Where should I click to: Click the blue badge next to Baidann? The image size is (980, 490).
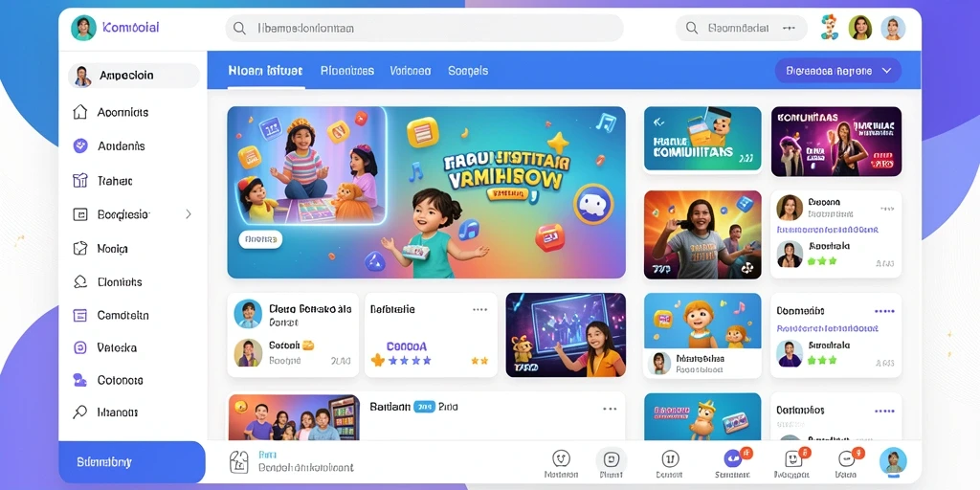pyautogui.click(x=424, y=406)
